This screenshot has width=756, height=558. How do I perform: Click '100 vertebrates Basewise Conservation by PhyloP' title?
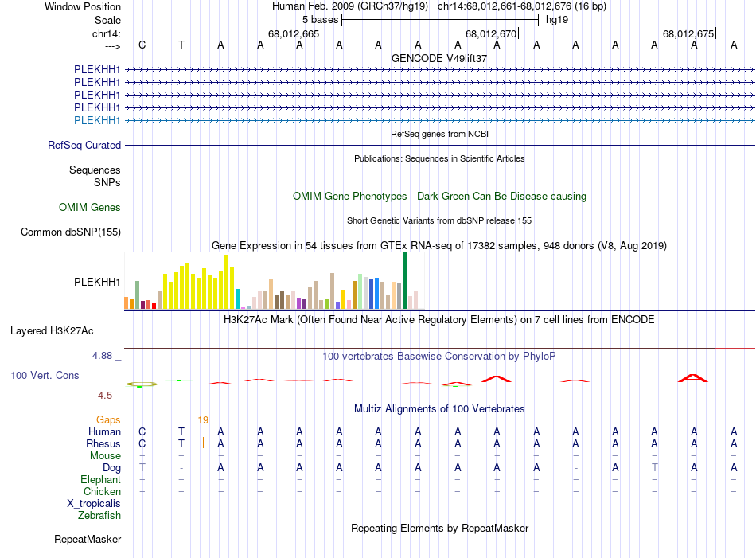click(439, 357)
